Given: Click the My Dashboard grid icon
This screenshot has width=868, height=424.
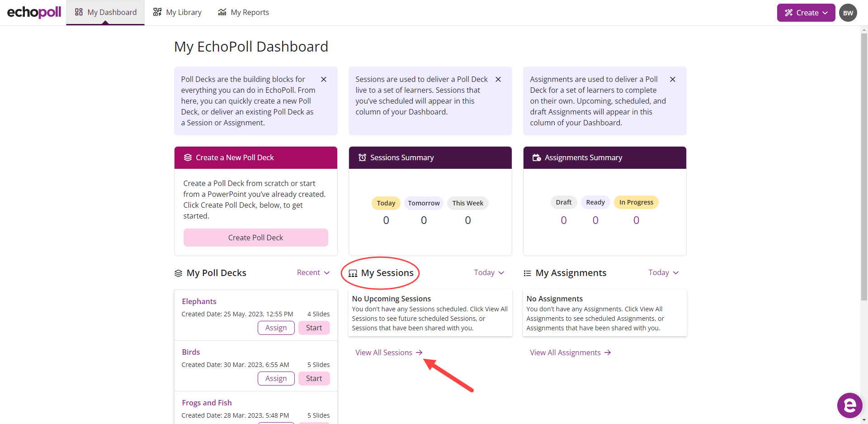Looking at the screenshot, I should (x=79, y=12).
